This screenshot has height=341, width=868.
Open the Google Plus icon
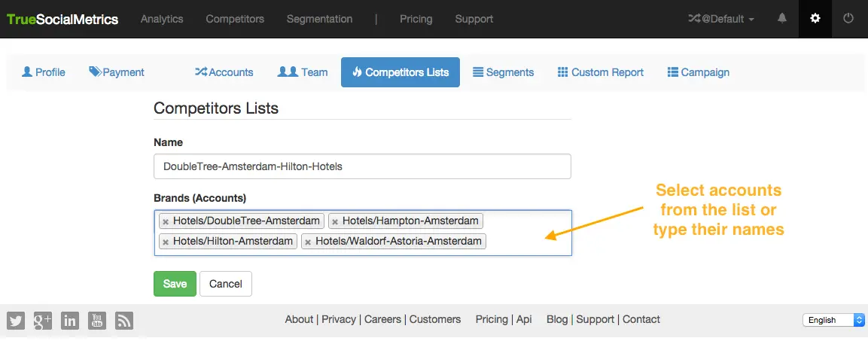pyautogui.click(x=43, y=320)
